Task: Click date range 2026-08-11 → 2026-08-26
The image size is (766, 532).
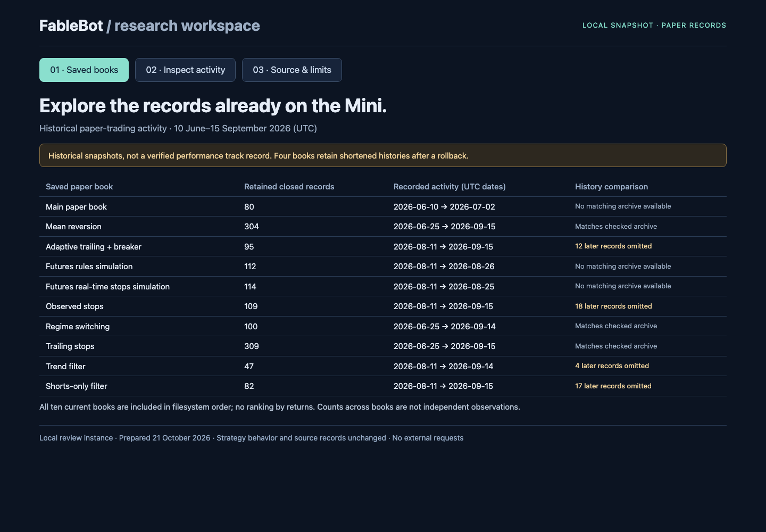Action: click(x=444, y=267)
